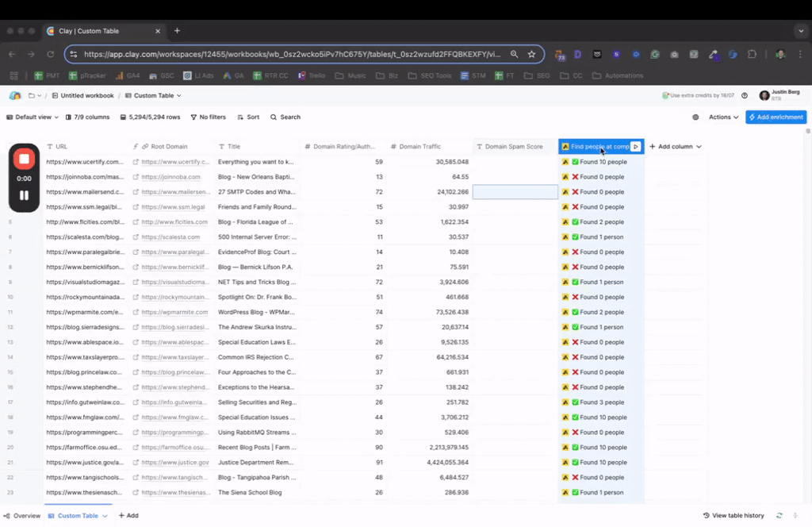Screen dimensions: 812x527
Task: Open the Search tool in table toolbar
Action: 285,117
